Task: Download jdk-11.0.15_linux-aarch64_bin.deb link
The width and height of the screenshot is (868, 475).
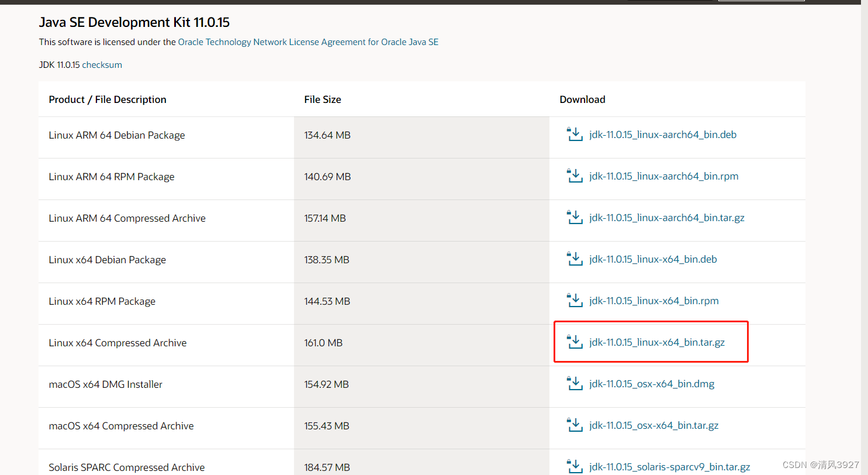Action: [663, 135]
